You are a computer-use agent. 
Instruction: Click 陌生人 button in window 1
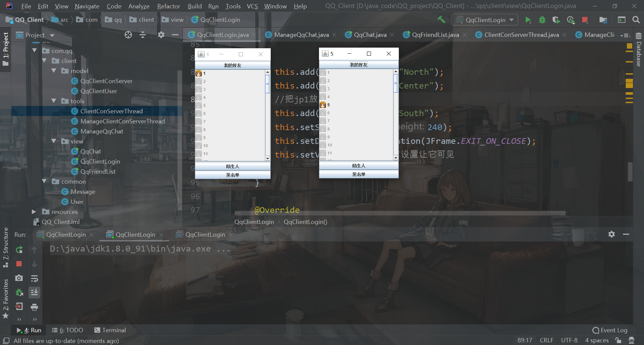point(233,166)
